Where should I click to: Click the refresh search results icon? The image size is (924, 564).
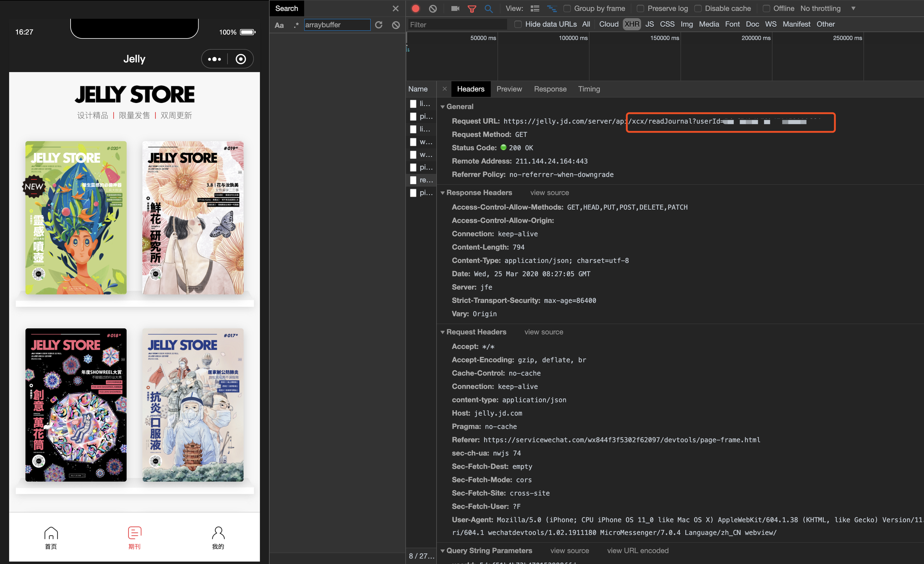[379, 25]
